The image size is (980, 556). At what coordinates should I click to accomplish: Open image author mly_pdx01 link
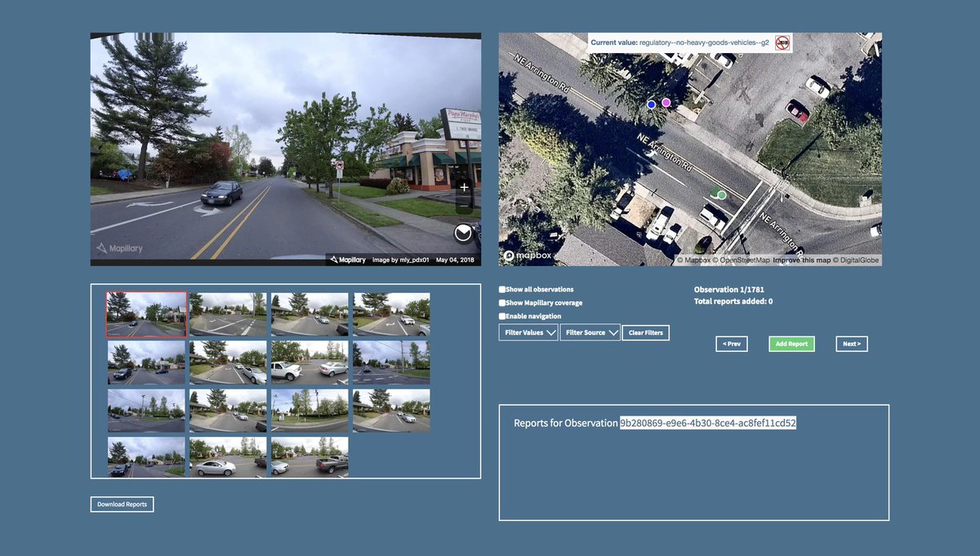point(399,260)
